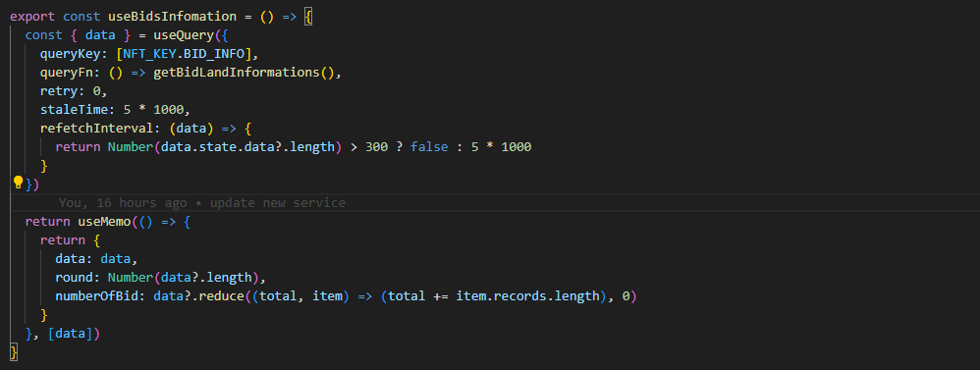Screen dimensions: 980x370
Task: Click the staleTime property name
Action: pos(66,110)
